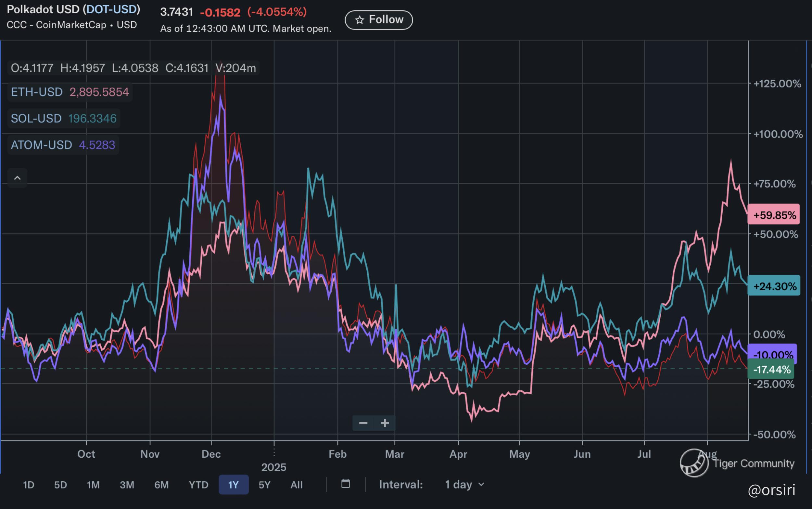
Task: Click the Tiger Community logo icon
Action: pos(693,463)
